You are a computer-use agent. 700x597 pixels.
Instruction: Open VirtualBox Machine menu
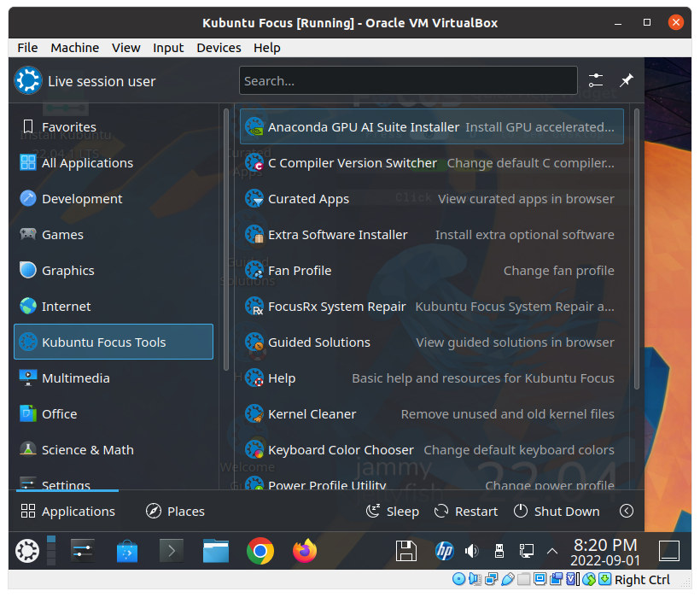point(75,48)
